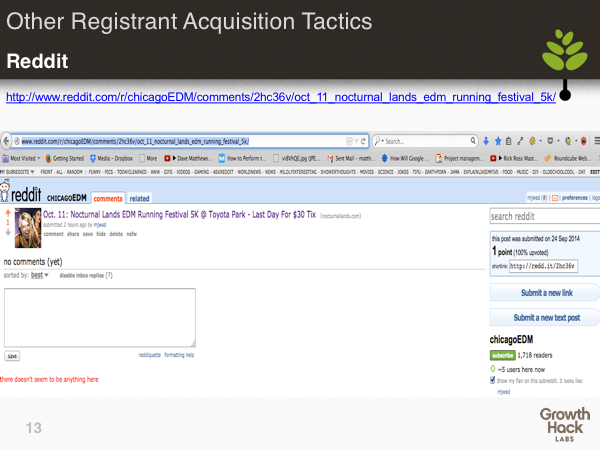Click the reader shield icon inside address bar
600x450 pixels.
tap(349, 141)
